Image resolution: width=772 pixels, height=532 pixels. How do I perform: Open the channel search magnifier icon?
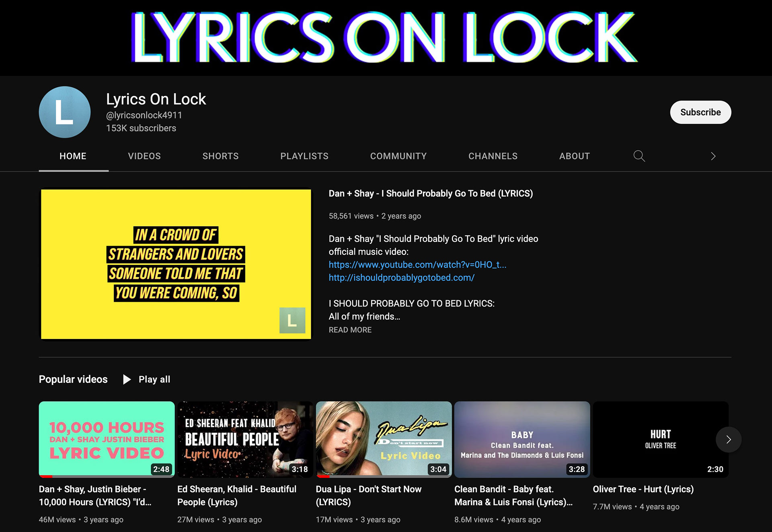coord(639,156)
